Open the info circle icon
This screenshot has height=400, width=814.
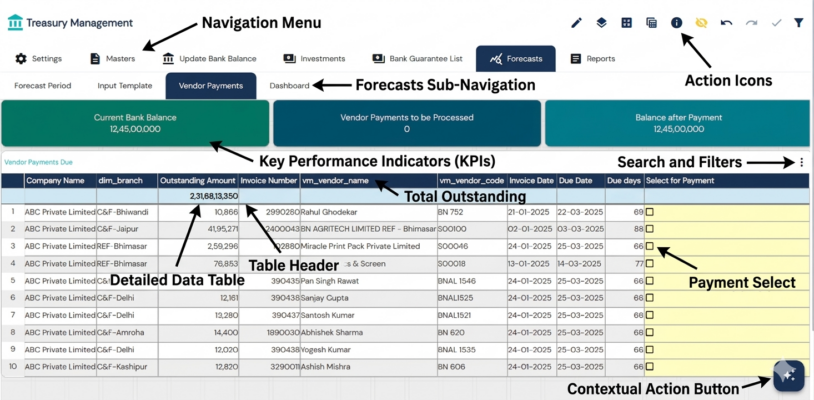click(676, 23)
